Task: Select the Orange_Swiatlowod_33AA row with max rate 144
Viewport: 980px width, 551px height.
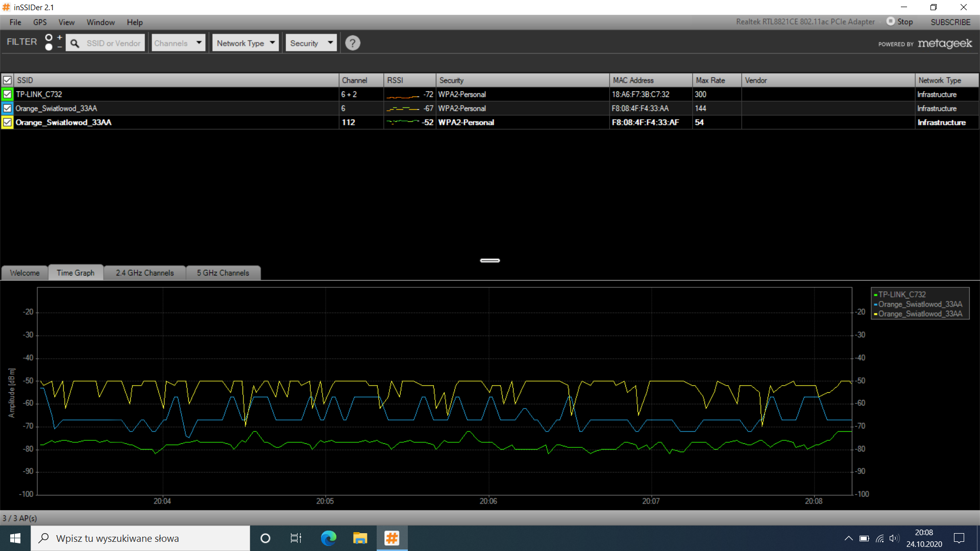Action: pos(490,108)
